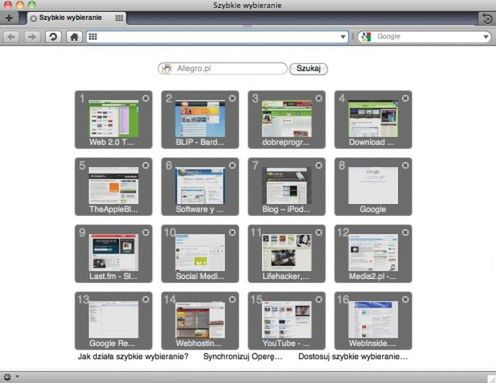The height and width of the screenshot is (383, 496).
Task: Open Software y ... speed dial thumbnail
Action: pos(200,187)
